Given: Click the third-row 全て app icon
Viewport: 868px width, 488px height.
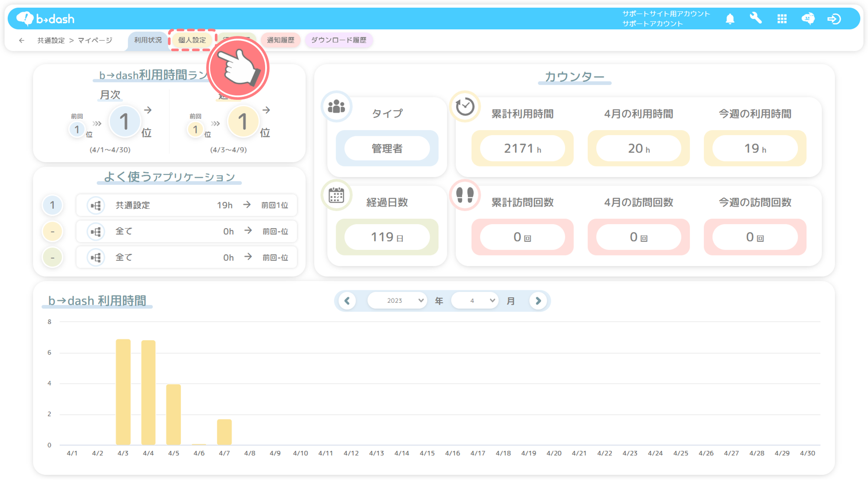Looking at the screenshot, I should tap(96, 258).
